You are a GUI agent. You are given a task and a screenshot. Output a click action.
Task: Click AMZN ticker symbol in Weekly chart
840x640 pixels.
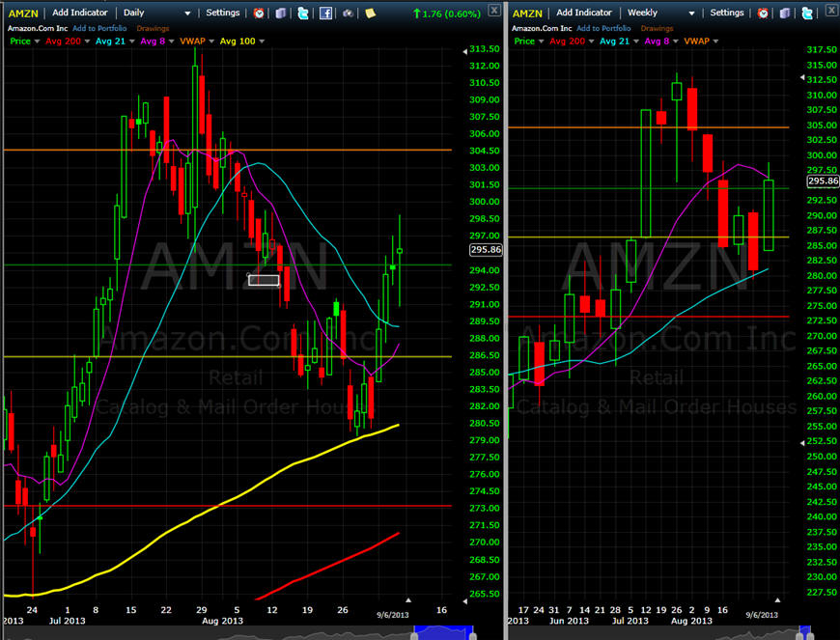(x=527, y=14)
